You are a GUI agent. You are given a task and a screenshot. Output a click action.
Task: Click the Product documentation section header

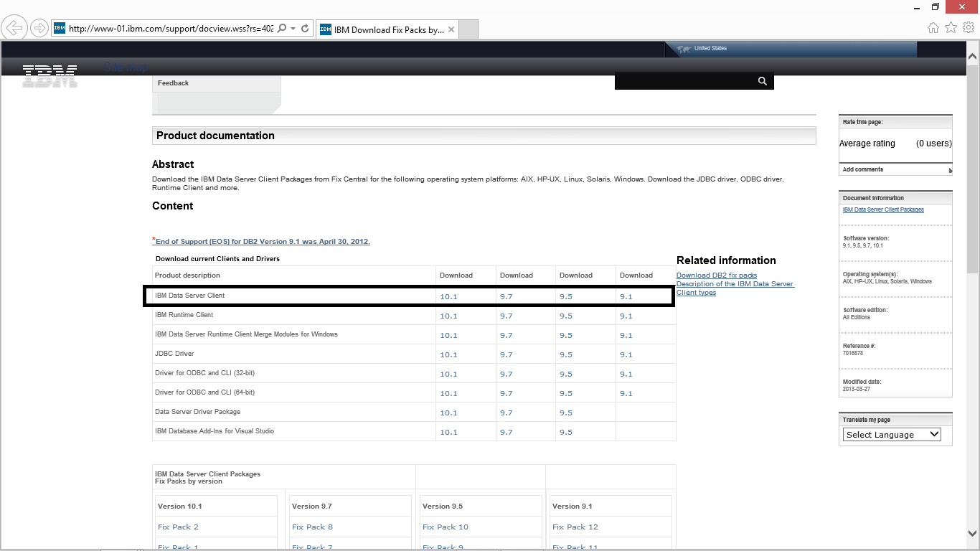(x=484, y=136)
